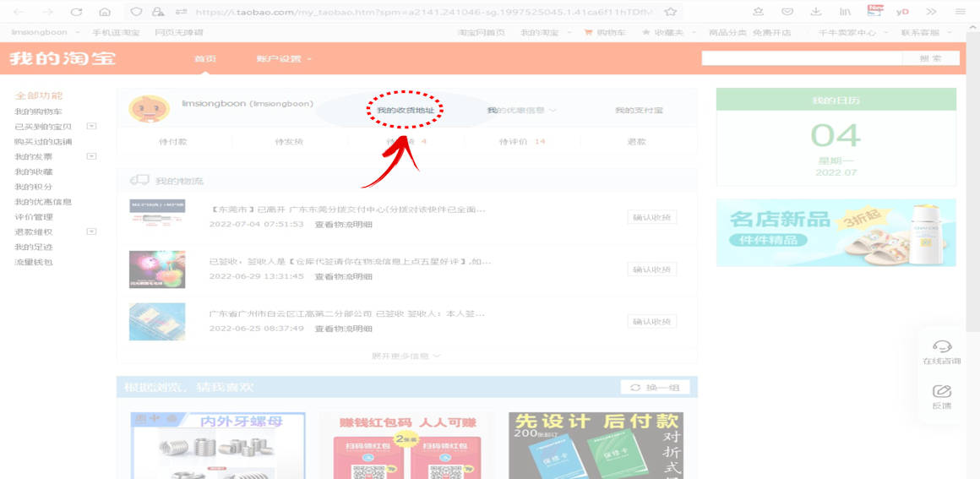Screen dimensions: 980x479
Task: Reload the page with the refresh icon
Action: click(x=76, y=12)
